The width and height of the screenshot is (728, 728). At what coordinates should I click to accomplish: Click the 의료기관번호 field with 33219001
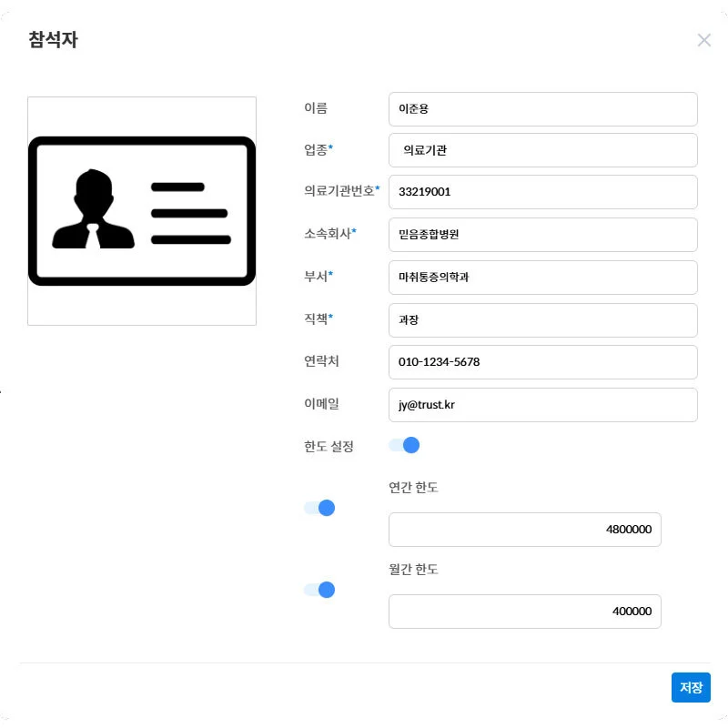click(543, 192)
